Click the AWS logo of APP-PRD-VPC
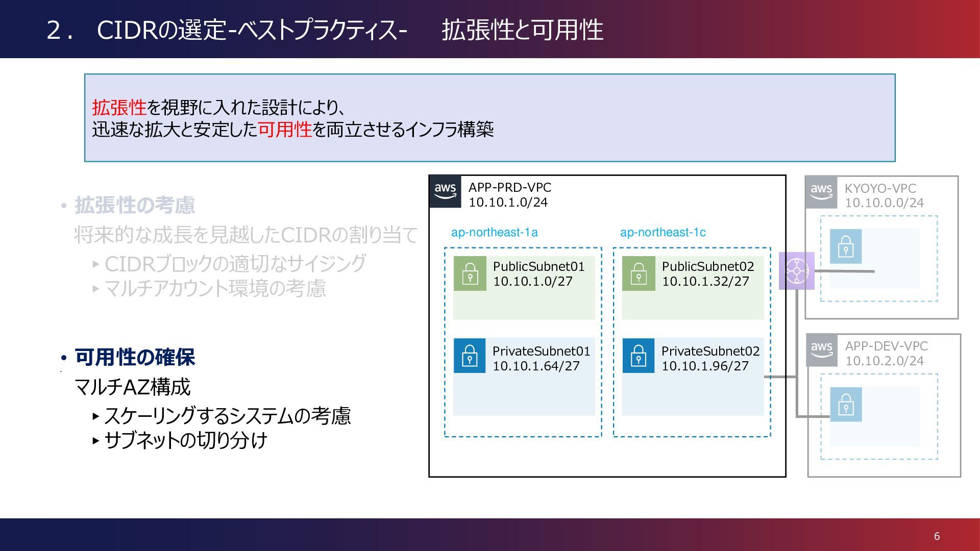 (x=445, y=192)
